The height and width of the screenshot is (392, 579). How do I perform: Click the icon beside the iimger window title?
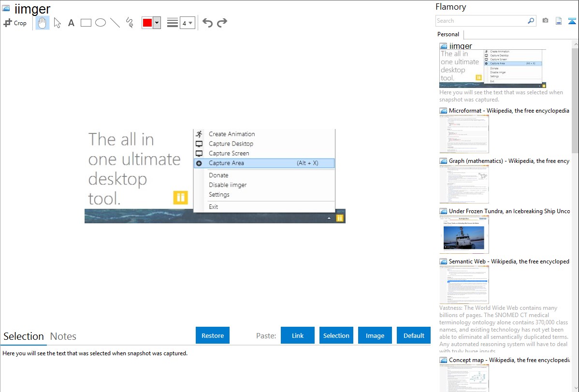6,8
